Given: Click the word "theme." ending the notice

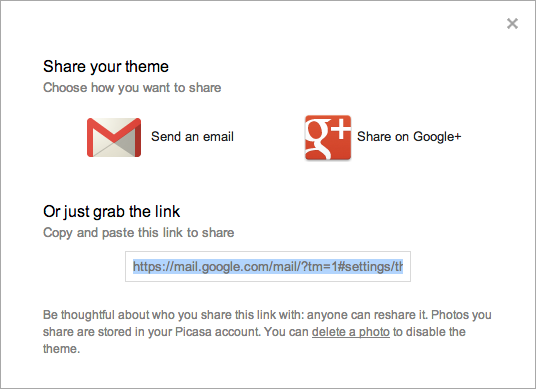Looking at the screenshot, I should 62,349.
